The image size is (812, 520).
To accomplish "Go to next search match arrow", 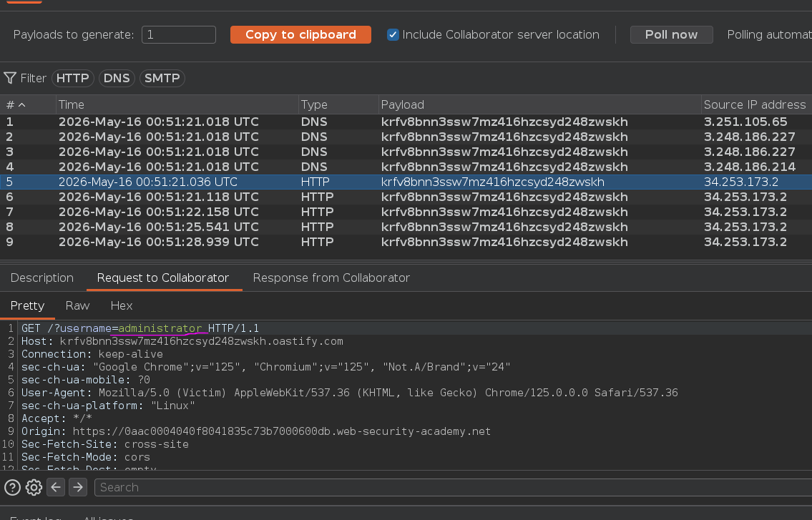I will [x=78, y=487].
